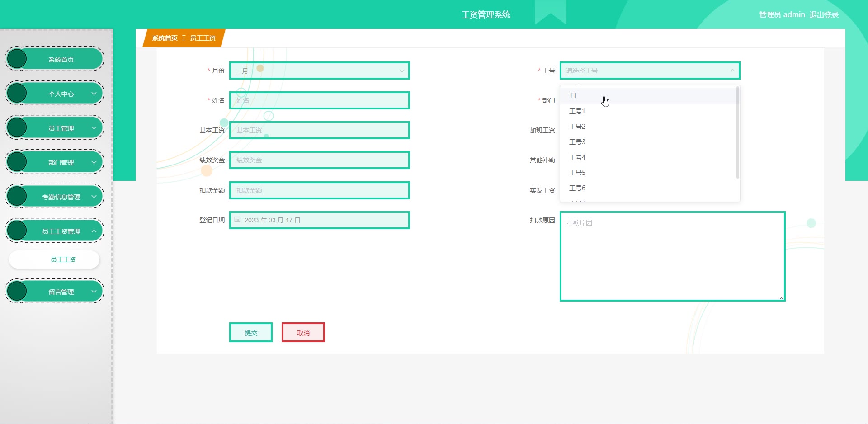Click the round icon on 考勤信息管理 menu
Image resolution: width=868 pixels, height=424 pixels.
click(17, 197)
